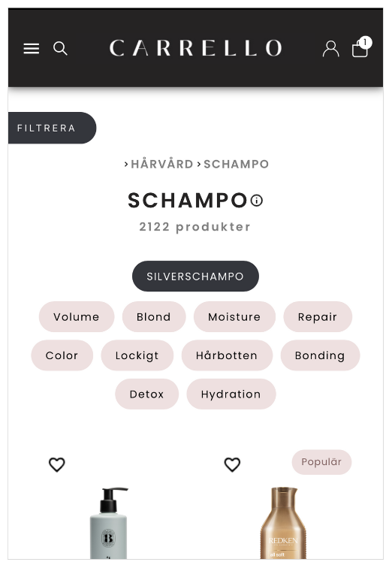Pick the Detox filter chip
Screen dimensions: 392x568
tap(147, 394)
